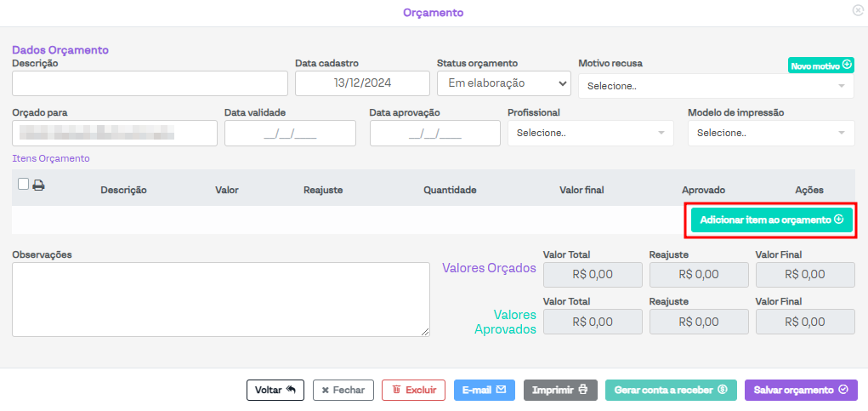Viewport: 868px width, 411px height.
Task: Send the budget via E-mail button
Action: [484, 390]
